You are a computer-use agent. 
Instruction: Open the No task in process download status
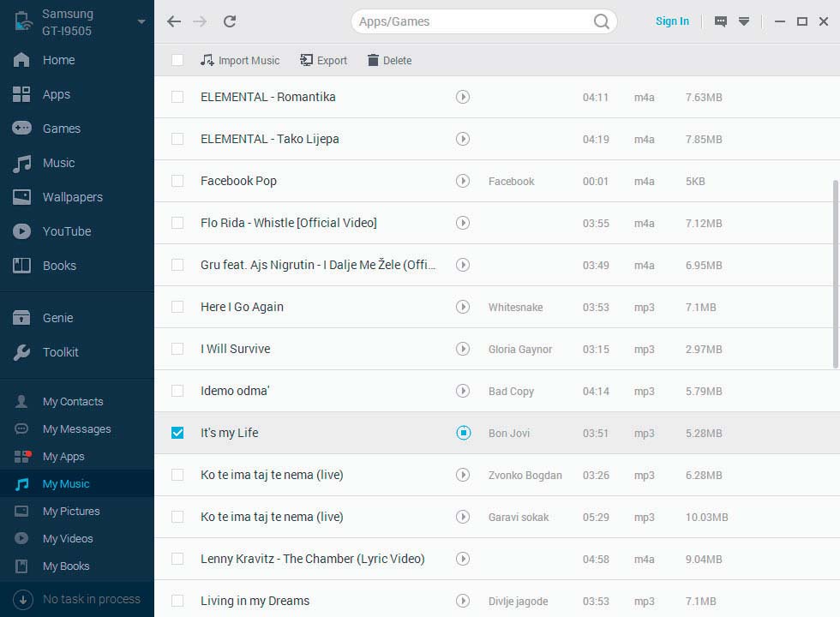pos(77,599)
